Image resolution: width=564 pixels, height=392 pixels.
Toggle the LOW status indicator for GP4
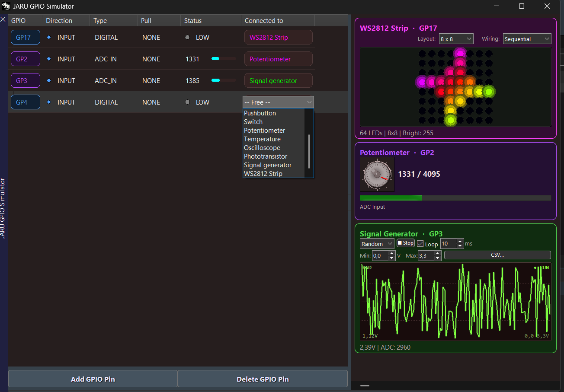point(187,102)
